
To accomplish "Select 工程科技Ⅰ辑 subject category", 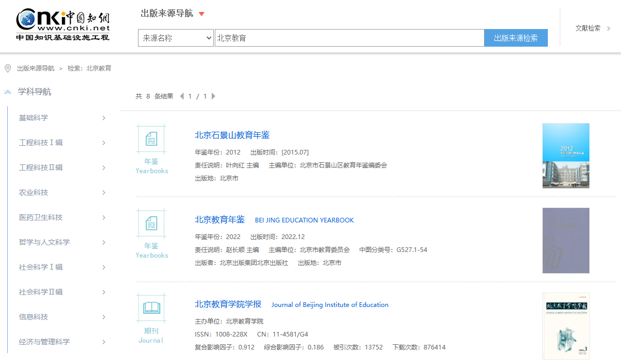I will 41,143.
